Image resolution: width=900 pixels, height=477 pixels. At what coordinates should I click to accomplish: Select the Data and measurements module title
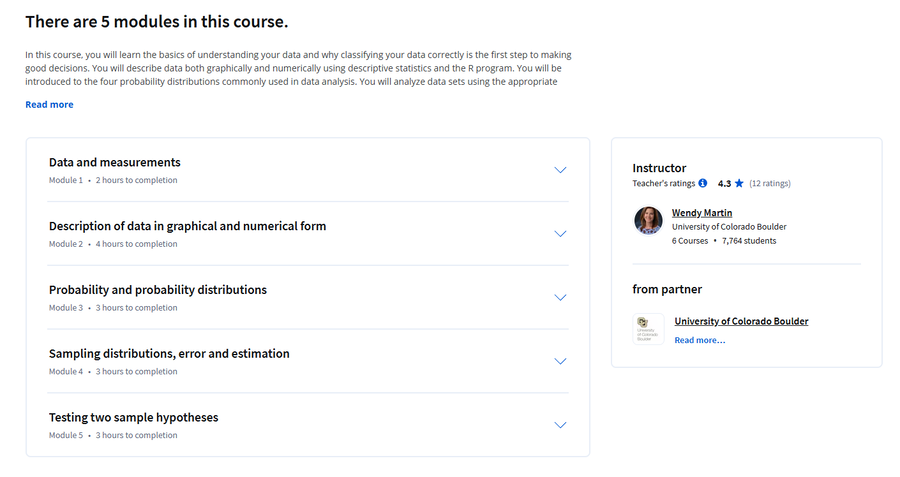coord(115,162)
